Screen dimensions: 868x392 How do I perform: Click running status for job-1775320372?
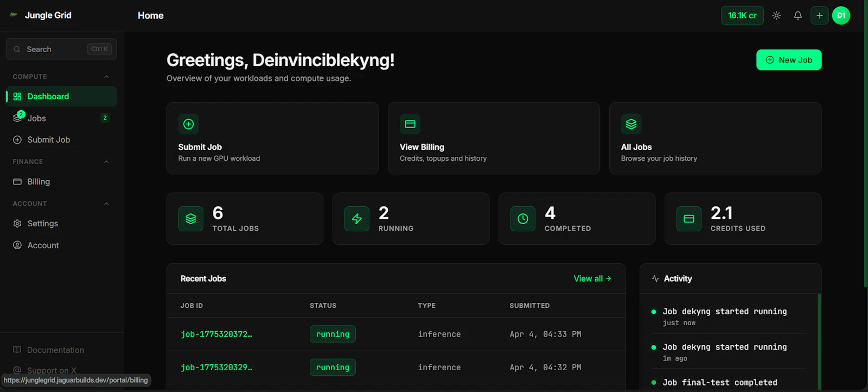click(333, 334)
